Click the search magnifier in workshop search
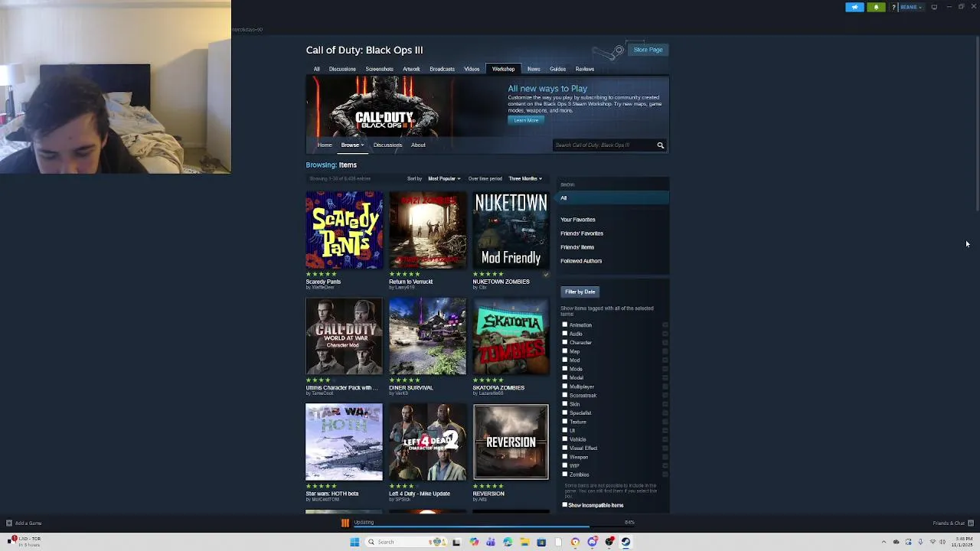The image size is (980, 551). coord(660,145)
